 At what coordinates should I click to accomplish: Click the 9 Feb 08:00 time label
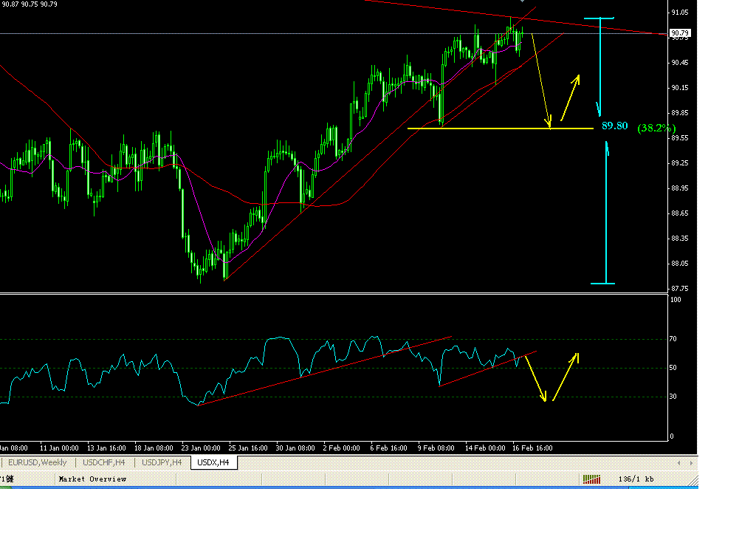click(436, 448)
